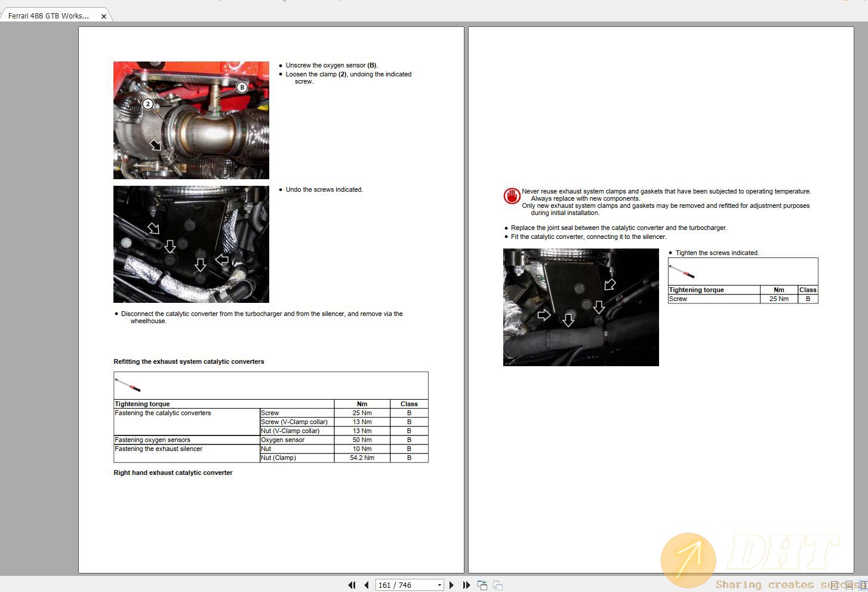Open the page number dropdown arrow
The width and height of the screenshot is (868, 592).
(x=439, y=585)
